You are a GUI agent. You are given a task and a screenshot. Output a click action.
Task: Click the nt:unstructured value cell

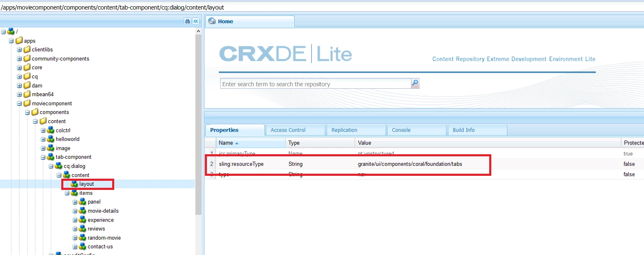click(376, 153)
